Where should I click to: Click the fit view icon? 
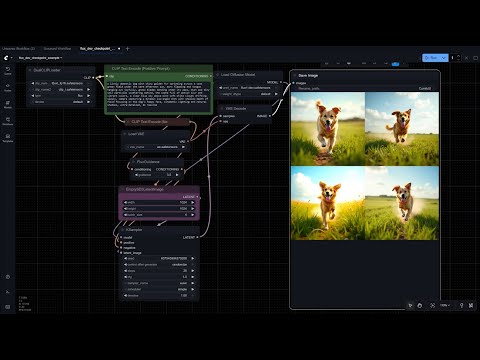pyautogui.click(x=432, y=305)
